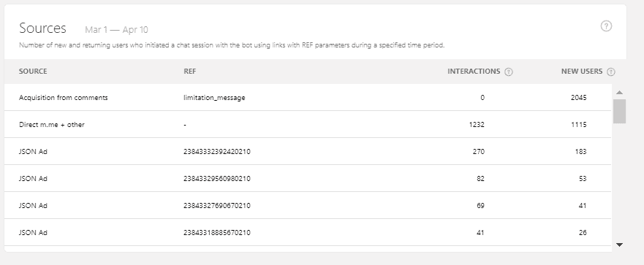Select the Mar 1 — Apr 10 date range
The width and height of the screenshot is (644, 265).
pyautogui.click(x=116, y=29)
